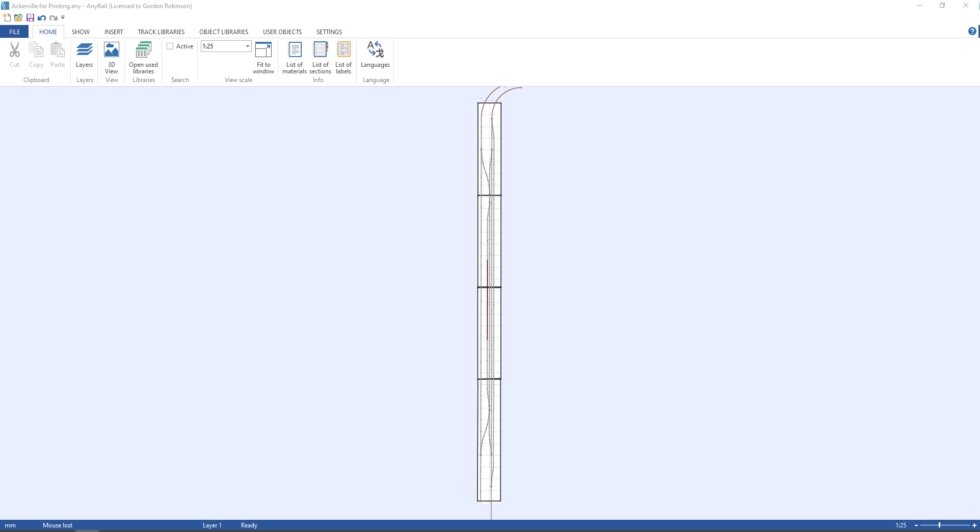Switch to the TRACK LIBRARIES tab
This screenshot has width=980, height=532.
click(161, 32)
